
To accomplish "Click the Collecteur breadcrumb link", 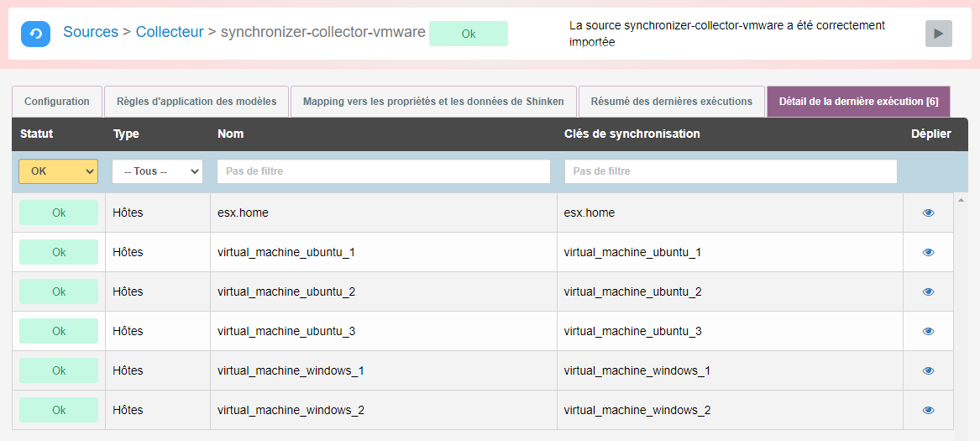I will pos(170,32).
